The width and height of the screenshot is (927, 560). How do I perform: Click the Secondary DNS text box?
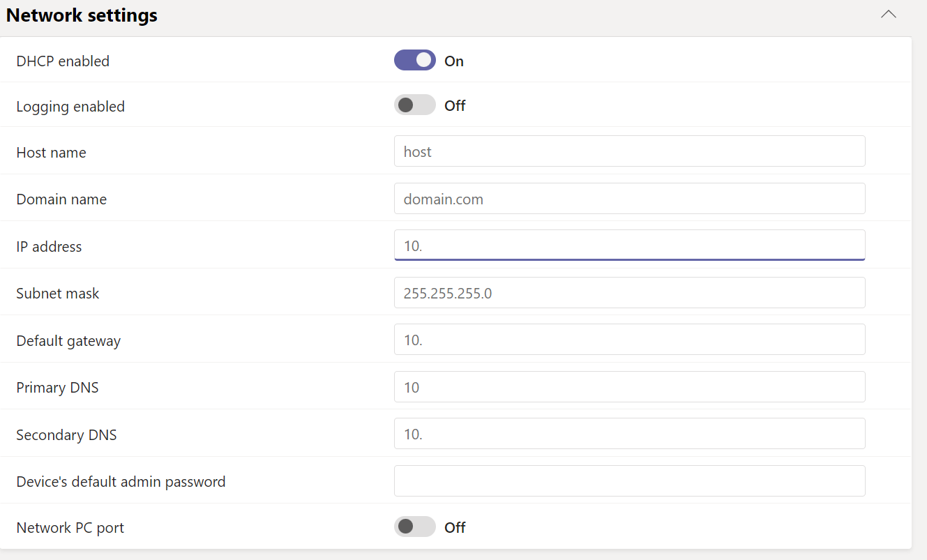point(629,434)
